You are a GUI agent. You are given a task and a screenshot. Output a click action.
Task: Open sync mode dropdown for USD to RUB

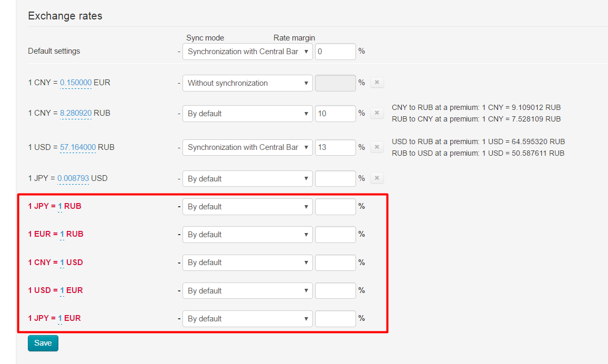(x=247, y=147)
